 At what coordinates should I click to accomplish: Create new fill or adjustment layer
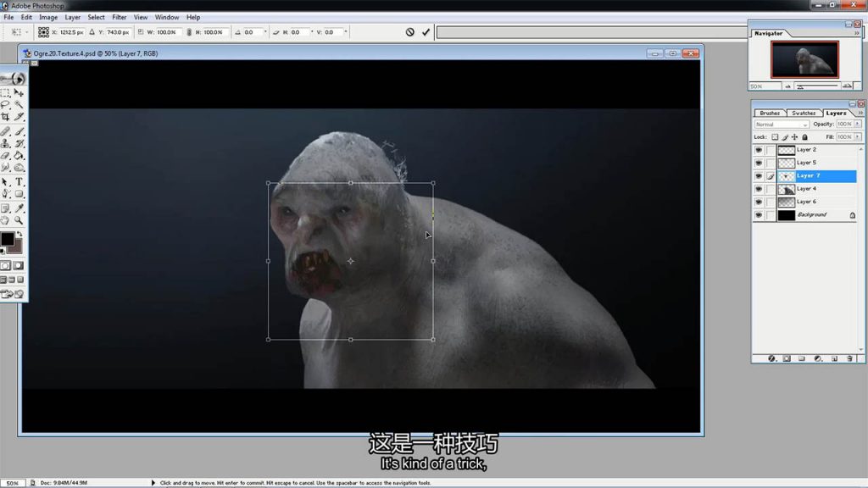coord(818,358)
